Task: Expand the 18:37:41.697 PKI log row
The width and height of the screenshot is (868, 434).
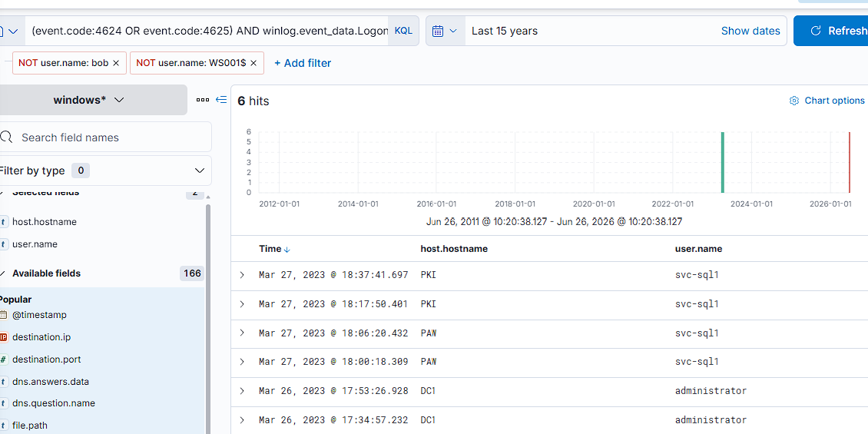Action: click(x=242, y=274)
